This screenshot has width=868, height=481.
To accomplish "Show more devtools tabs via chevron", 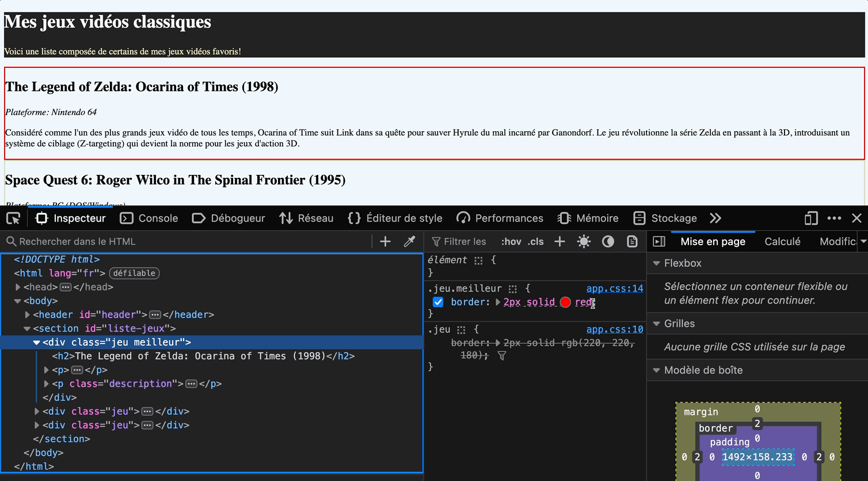I will (x=715, y=218).
